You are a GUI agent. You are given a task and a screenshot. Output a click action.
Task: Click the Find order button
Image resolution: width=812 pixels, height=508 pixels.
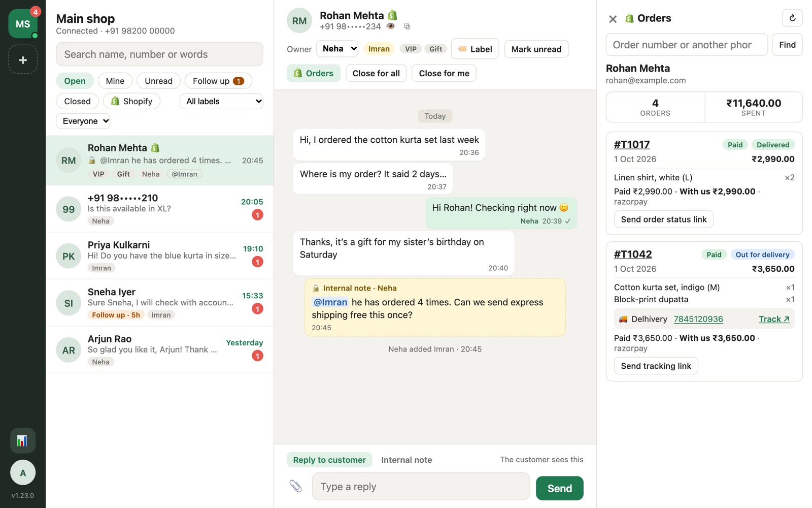(787, 45)
